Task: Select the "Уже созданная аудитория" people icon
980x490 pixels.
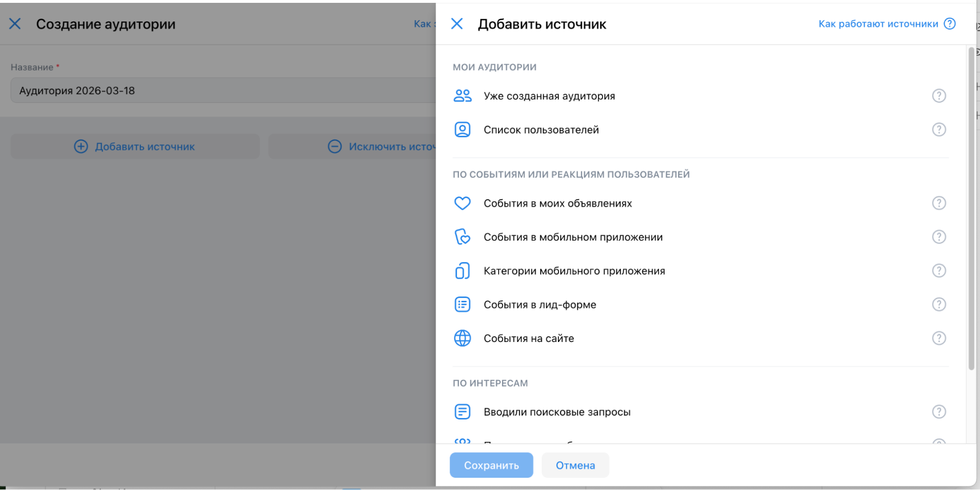Action: tap(462, 96)
